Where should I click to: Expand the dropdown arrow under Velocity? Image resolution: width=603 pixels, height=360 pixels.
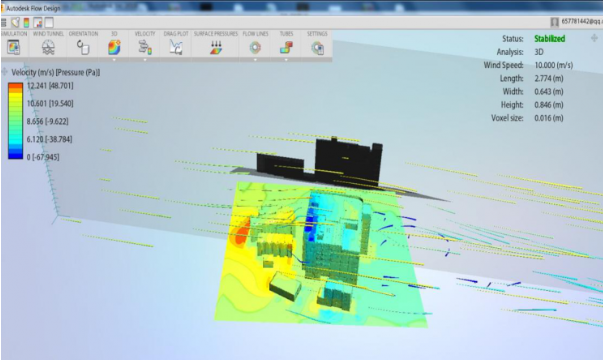pos(145,60)
